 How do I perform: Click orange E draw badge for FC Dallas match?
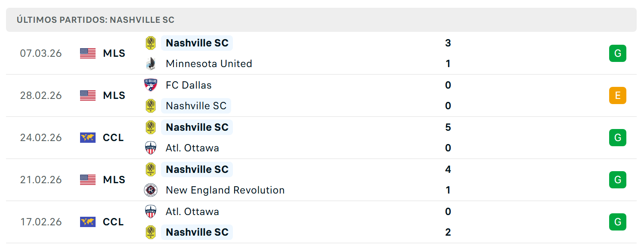point(617,95)
